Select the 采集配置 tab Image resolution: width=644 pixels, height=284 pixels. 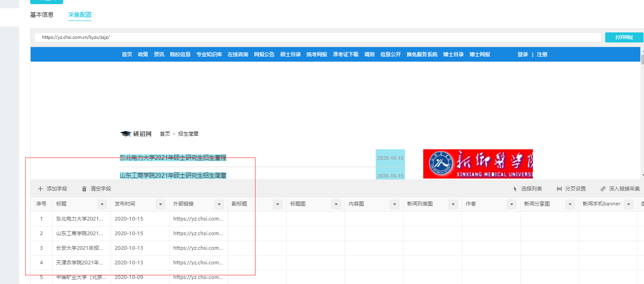80,15
